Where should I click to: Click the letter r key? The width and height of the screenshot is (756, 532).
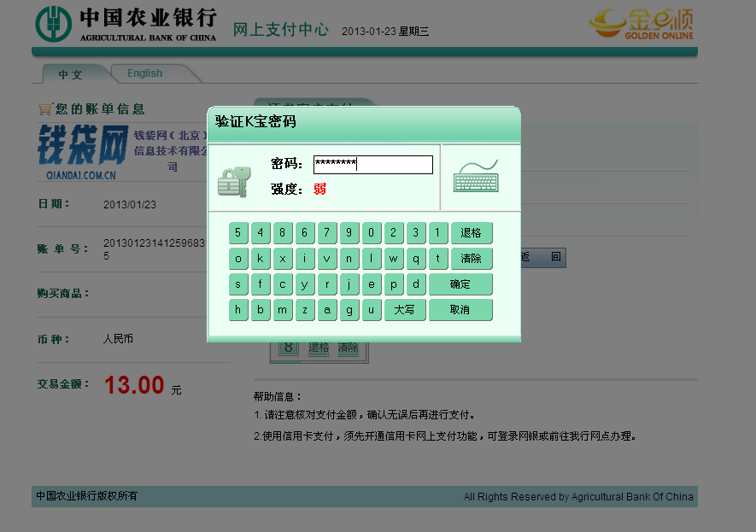click(327, 284)
